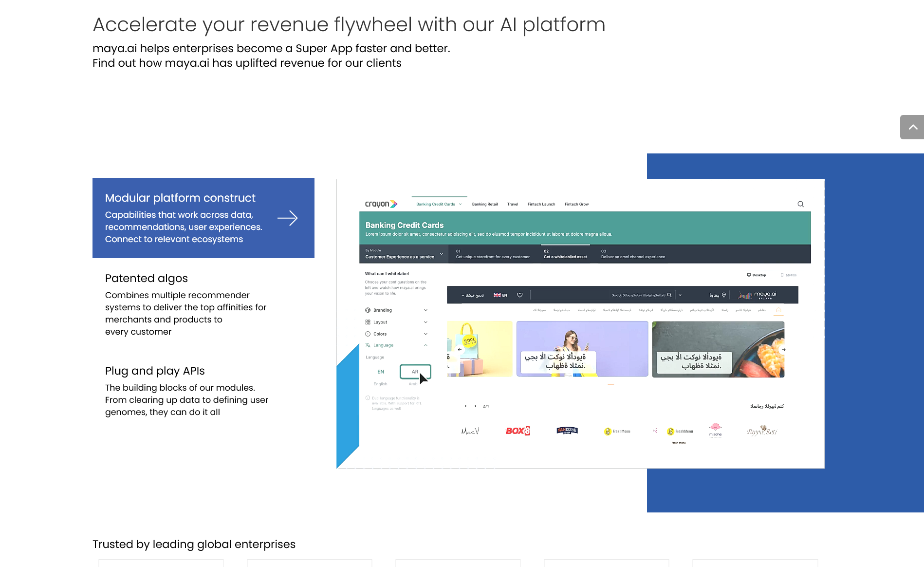Click the orange home icon in category bar
The image size is (924, 567).
[778, 310]
